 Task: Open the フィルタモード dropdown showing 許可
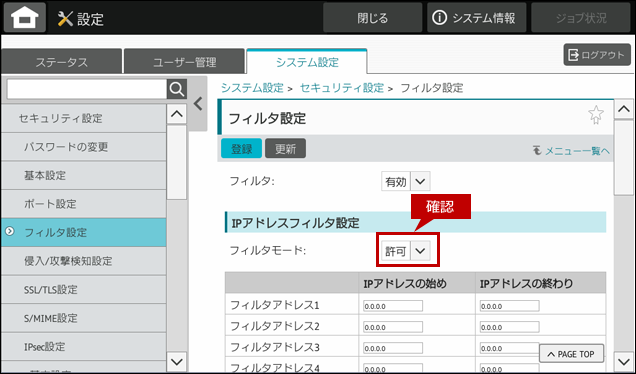pyautogui.click(x=406, y=251)
